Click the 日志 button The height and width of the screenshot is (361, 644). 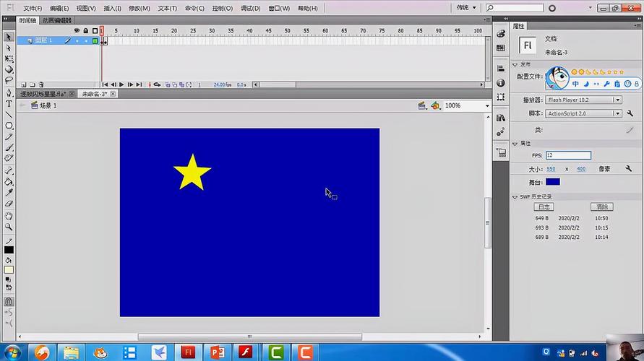pos(544,207)
